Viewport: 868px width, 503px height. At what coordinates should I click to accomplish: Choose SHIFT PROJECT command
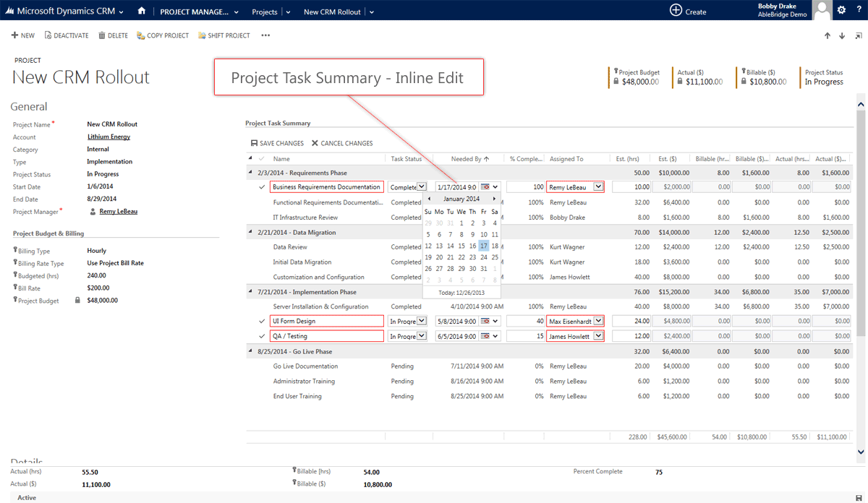[x=224, y=35]
